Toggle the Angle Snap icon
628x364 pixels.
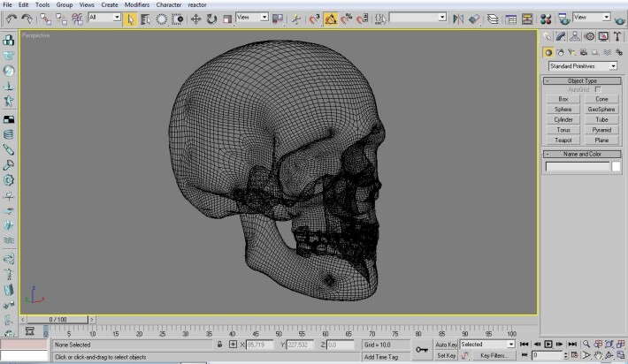coord(331,19)
